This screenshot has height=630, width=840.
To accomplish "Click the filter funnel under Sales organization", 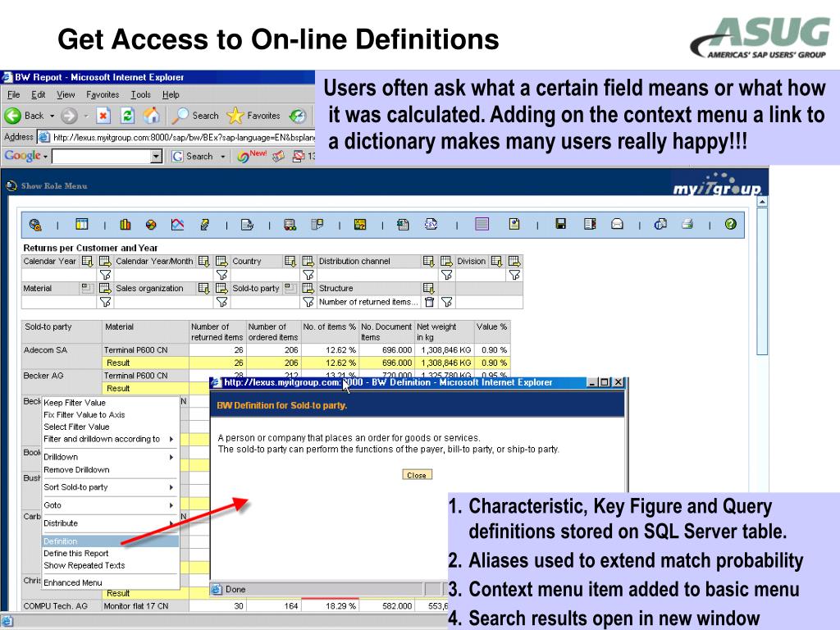I will coord(221,302).
